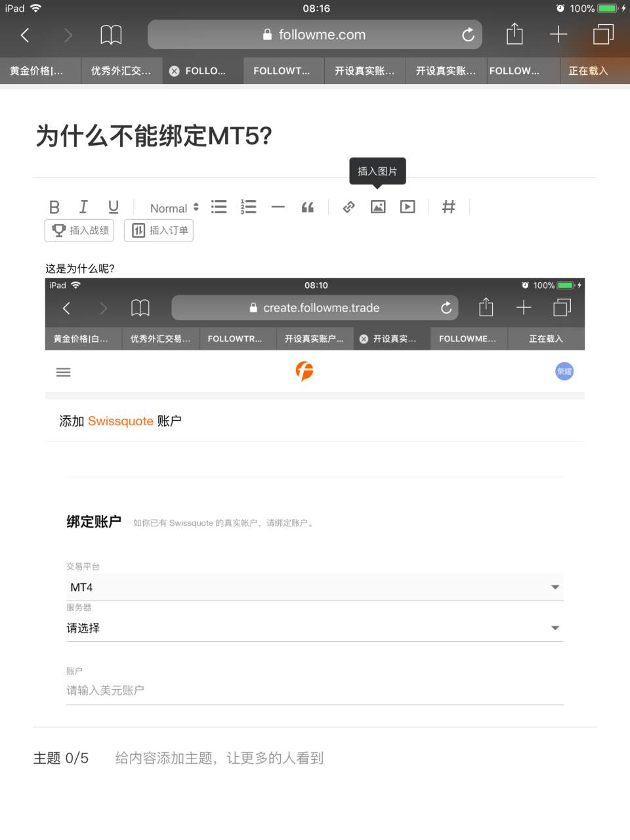Tap the 主题 topic input field
Image resolution: width=630 pixels, height=840 pixels.
(x=219, y=759)
